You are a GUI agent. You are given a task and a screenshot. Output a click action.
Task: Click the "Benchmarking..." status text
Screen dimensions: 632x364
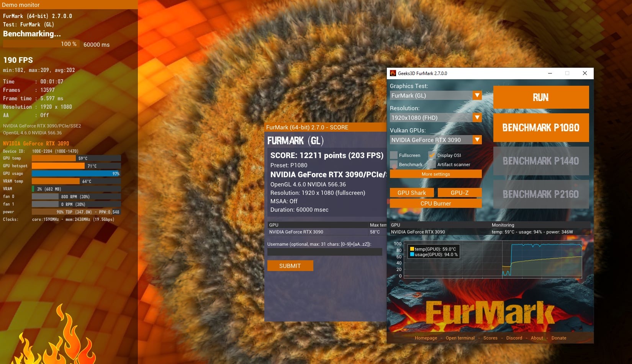pyautogui.click(x=32, y=34)
